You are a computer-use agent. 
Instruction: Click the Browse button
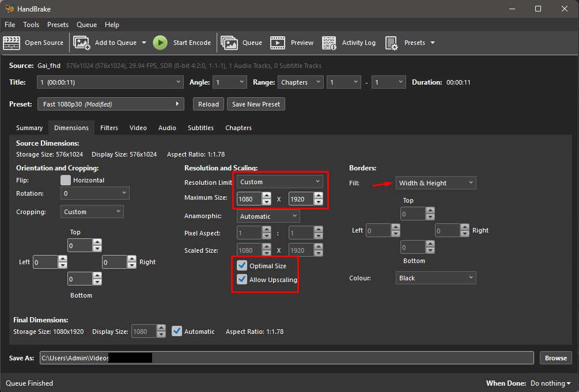(x=555, y=358)
